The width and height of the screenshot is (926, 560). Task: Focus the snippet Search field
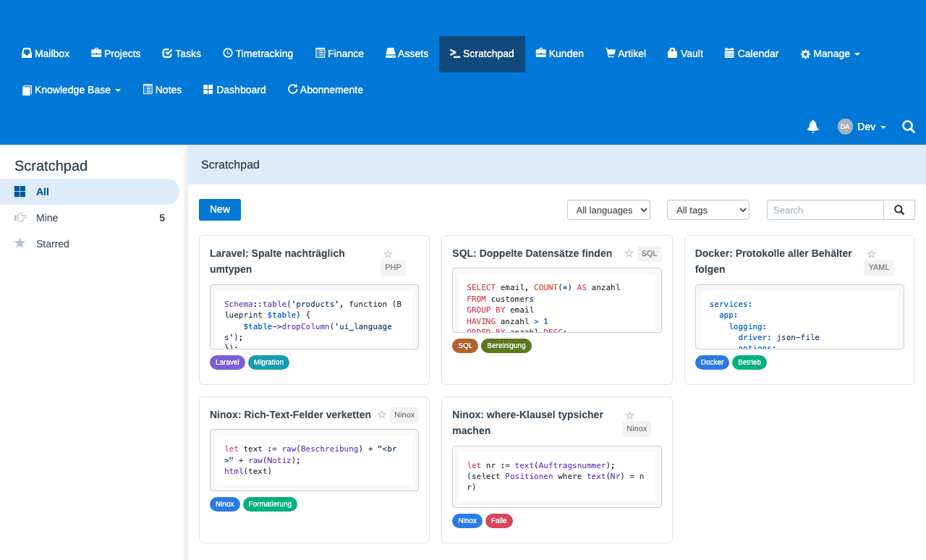[825, 210]
